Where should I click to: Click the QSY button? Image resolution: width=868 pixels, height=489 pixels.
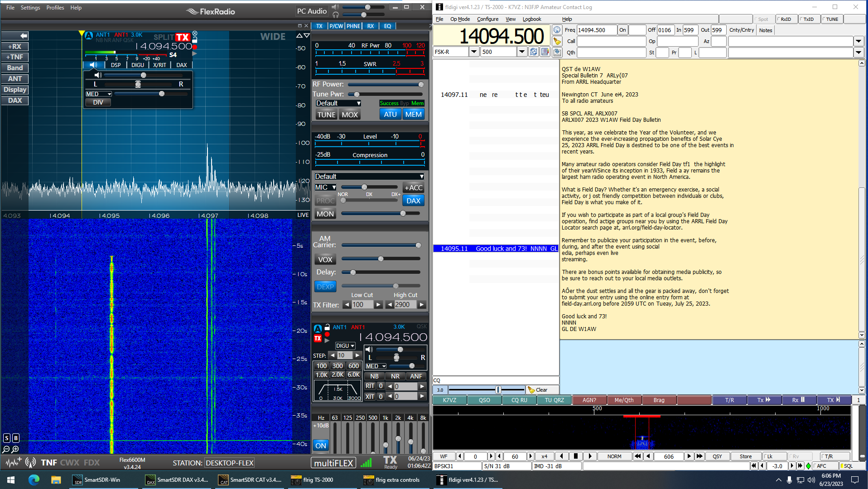[717, 456]
